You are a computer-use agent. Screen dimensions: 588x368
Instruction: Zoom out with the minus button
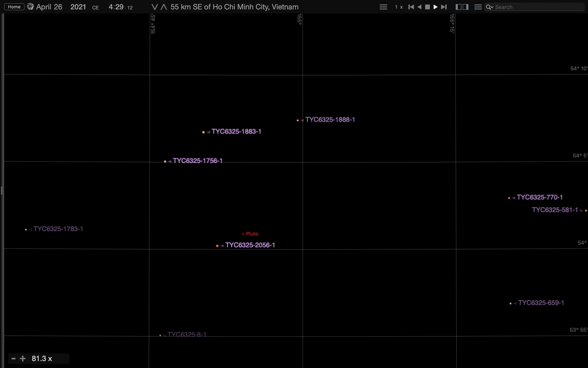(13, 359)
